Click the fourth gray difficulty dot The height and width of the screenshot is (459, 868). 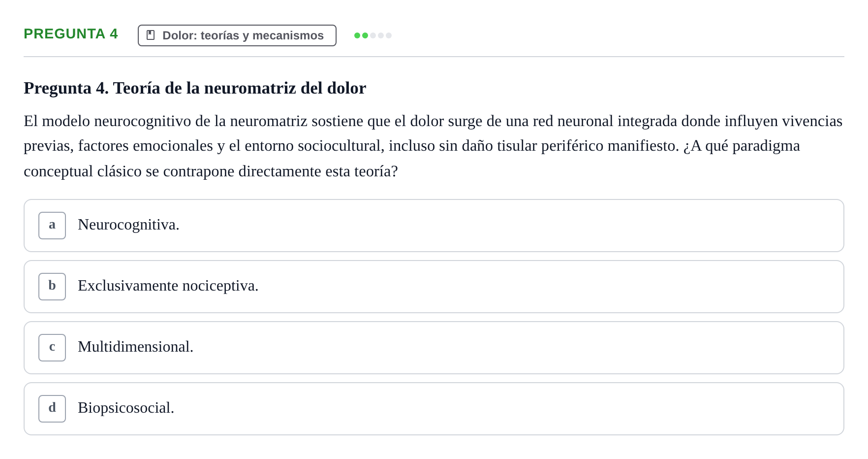(x=381, y=35)
